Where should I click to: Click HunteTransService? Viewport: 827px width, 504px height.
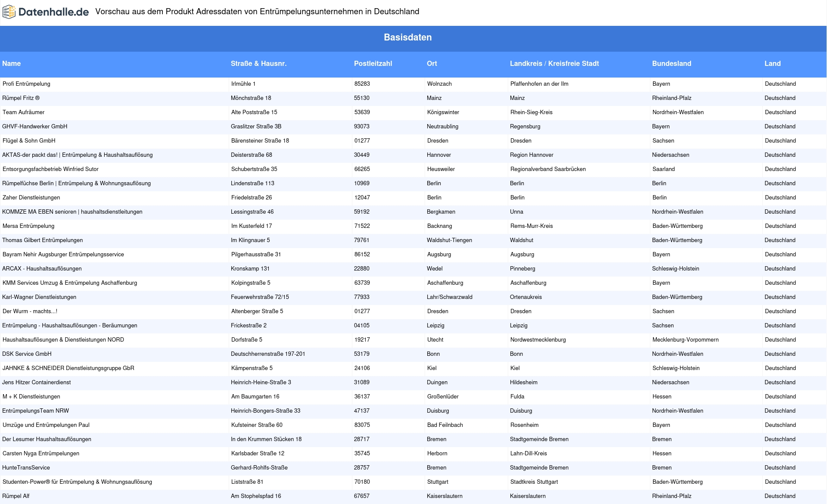click(26, 468)
